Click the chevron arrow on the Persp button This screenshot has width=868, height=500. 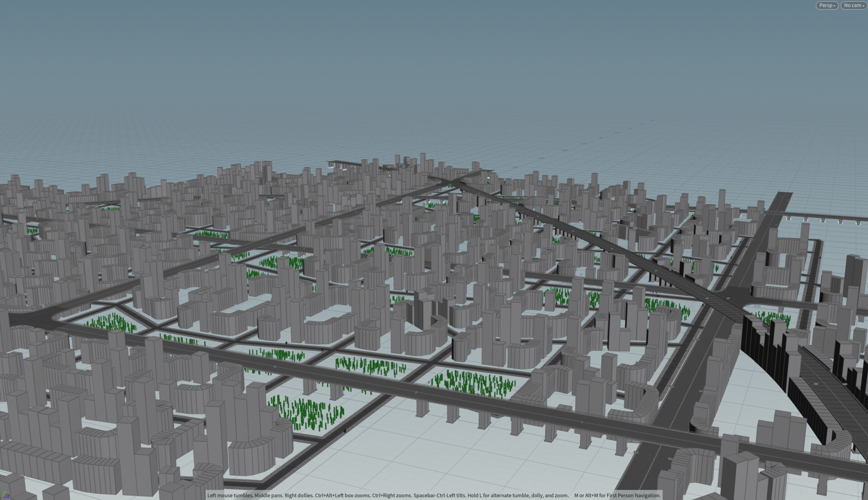(x=835, y=5)
